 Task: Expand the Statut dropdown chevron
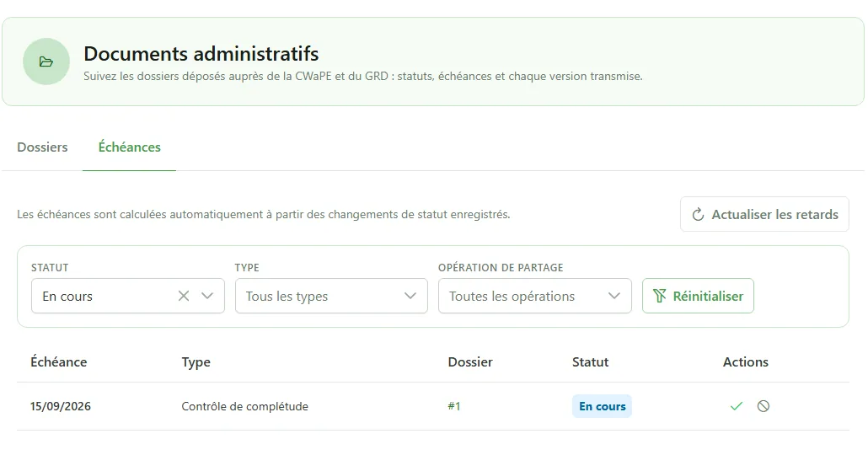(x=207, y=296)
